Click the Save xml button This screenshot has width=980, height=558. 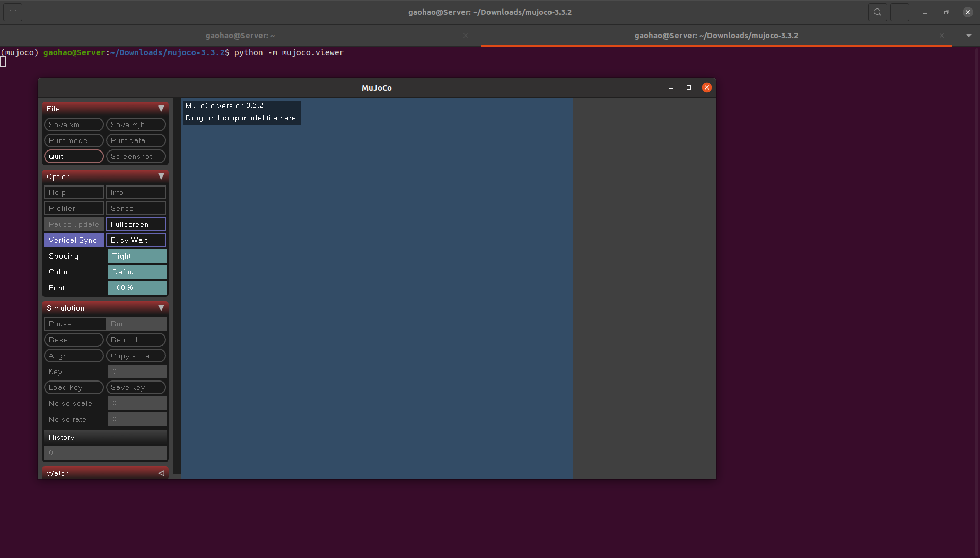click(x=74, y=125)
